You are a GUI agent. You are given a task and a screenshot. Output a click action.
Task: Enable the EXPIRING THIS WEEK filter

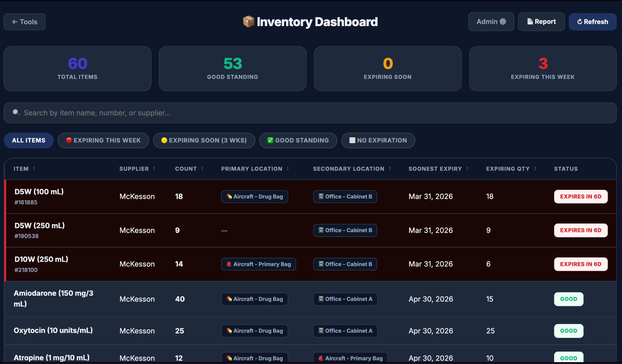click(103, 140)
